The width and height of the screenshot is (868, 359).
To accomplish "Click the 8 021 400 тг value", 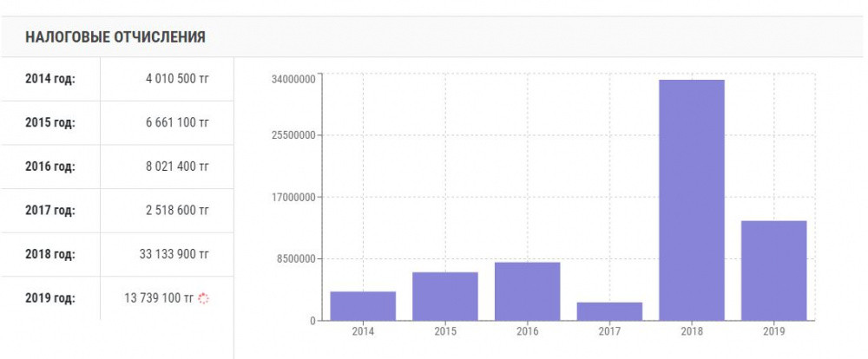I will point(177,166).
